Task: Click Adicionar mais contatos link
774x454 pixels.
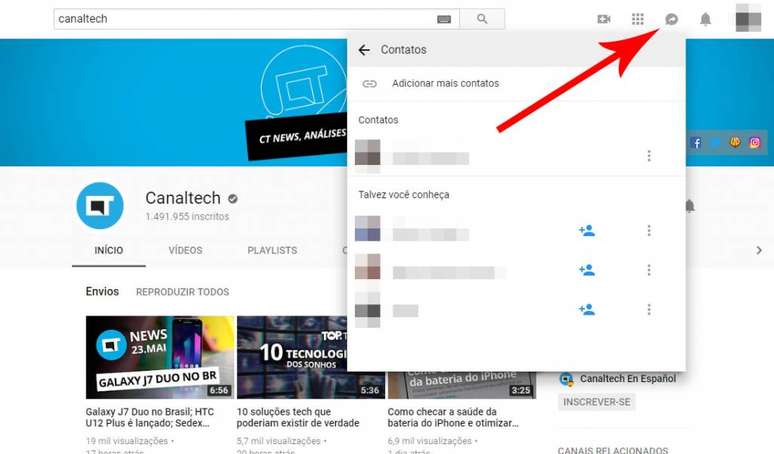Action: pyautogui.click(x=445, y=84)
